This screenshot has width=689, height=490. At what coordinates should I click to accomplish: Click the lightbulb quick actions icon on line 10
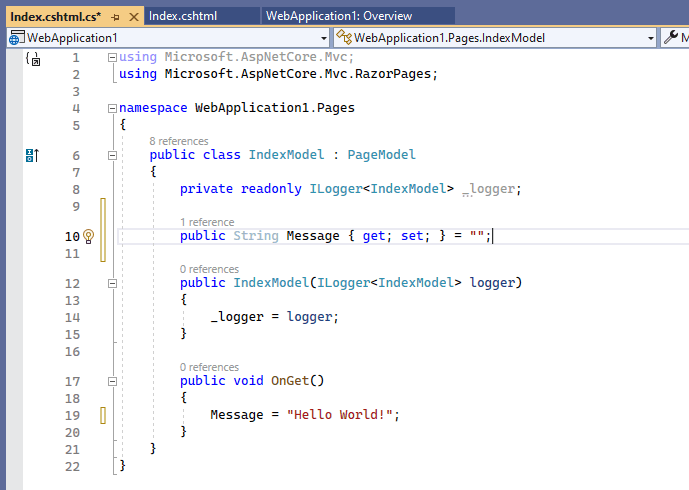(x=88, y=236)
